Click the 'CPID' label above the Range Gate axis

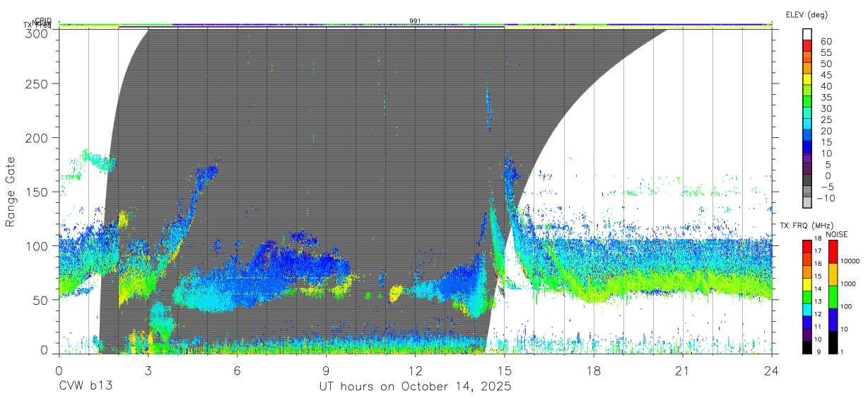pyautogui.click(x=43, y=21)
